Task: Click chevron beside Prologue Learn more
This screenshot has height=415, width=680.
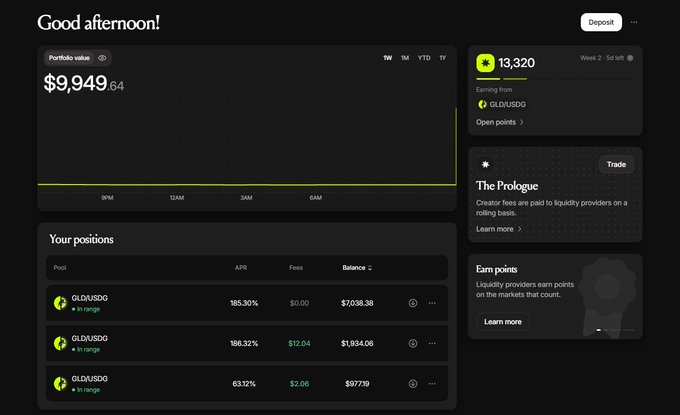Action: pyautogui.click(x=520, y=229)
